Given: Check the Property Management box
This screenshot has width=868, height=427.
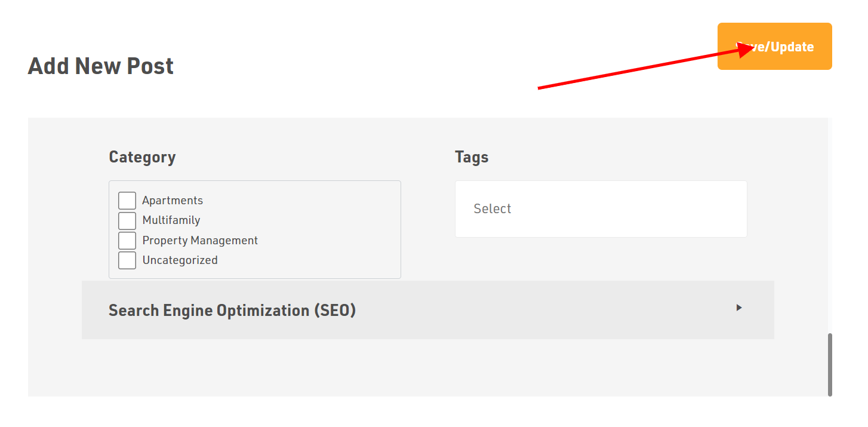Looking at the screenshot, I should [127, 241].
